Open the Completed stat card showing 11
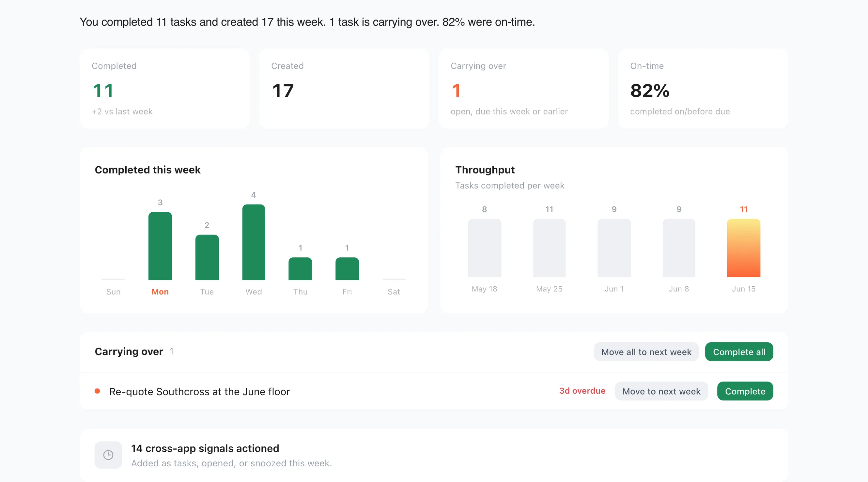The height and width of the screenshot is (482, 868). [x=165, y=89]
